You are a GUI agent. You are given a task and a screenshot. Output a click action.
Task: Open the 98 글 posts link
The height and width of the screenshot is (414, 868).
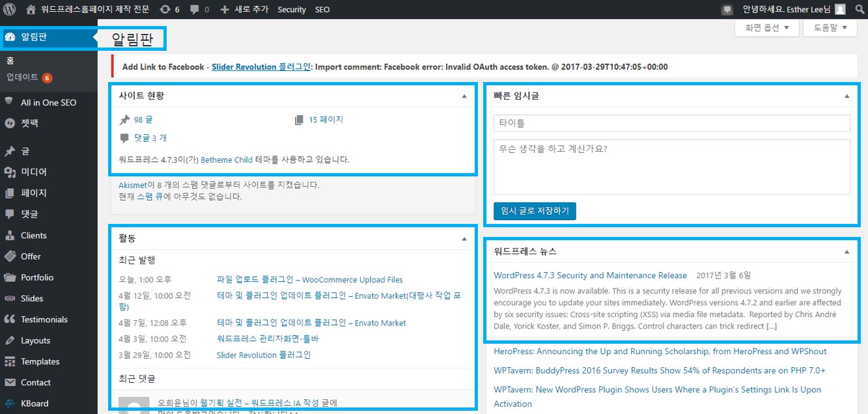(x=143, y=120)
